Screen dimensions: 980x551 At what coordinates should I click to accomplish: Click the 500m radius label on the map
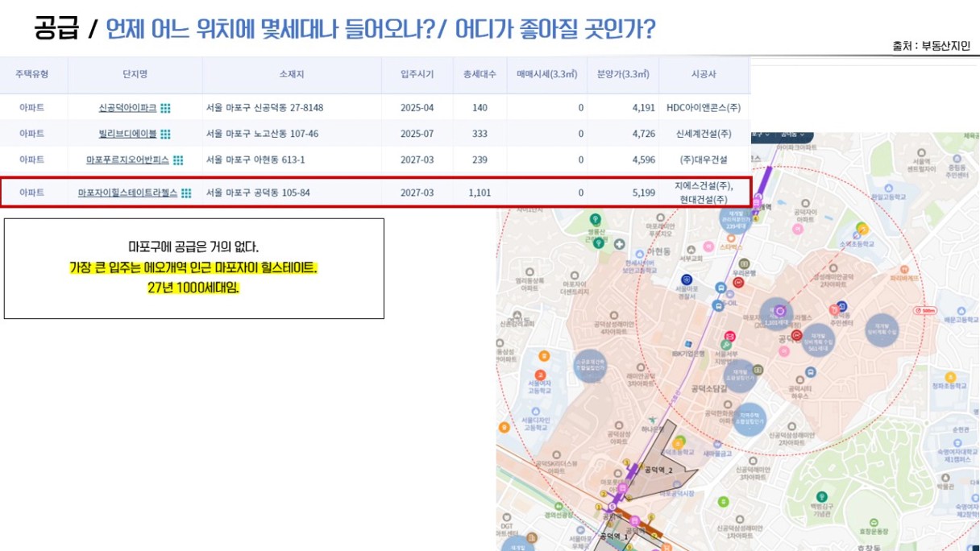point(925,310)
